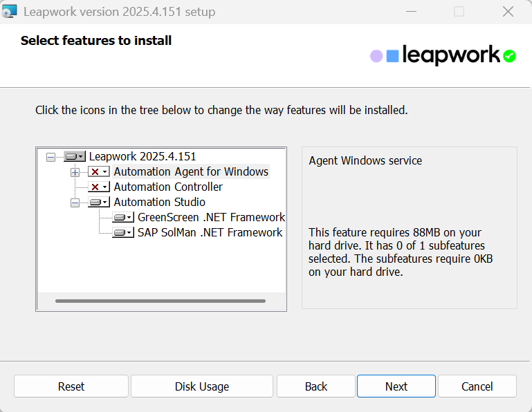Screen dimensions: 532x412
Task: Expand Automation Agent for Windows node
Action: 75,172
